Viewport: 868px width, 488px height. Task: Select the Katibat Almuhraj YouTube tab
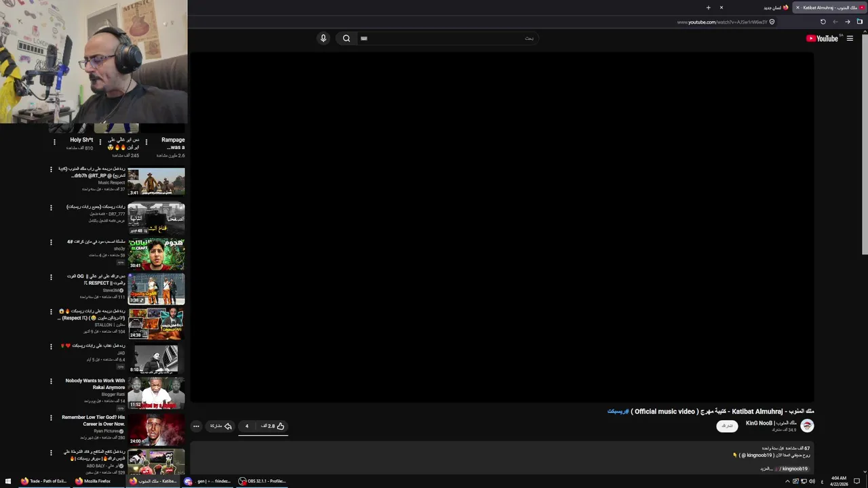[829, 7]
